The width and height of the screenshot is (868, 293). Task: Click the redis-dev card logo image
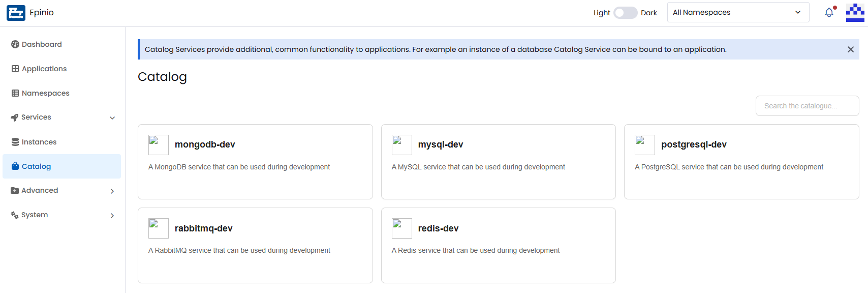coord(402,228)
